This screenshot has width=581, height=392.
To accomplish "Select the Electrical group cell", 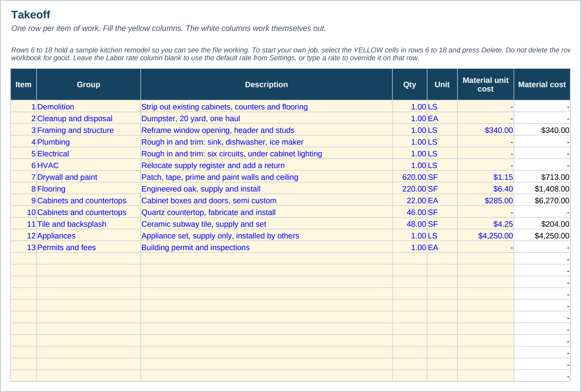I will [x=88, y=154].
